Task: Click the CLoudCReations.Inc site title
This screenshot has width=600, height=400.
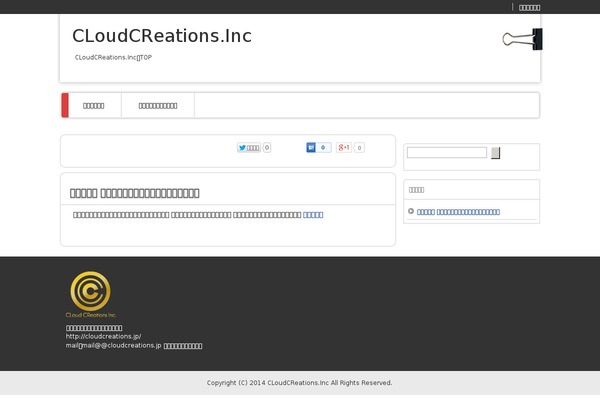Action: click(162, 36)
